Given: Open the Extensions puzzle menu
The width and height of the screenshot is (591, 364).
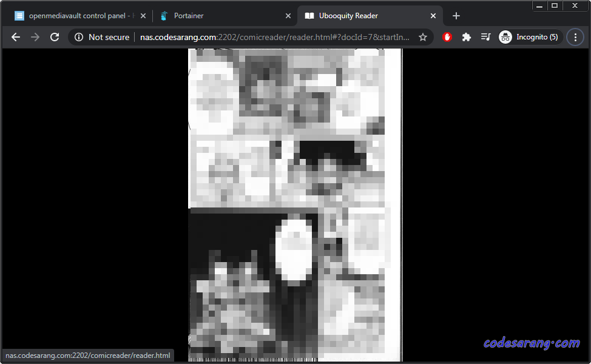Looking at the screenshot, I should coord(466,37).
